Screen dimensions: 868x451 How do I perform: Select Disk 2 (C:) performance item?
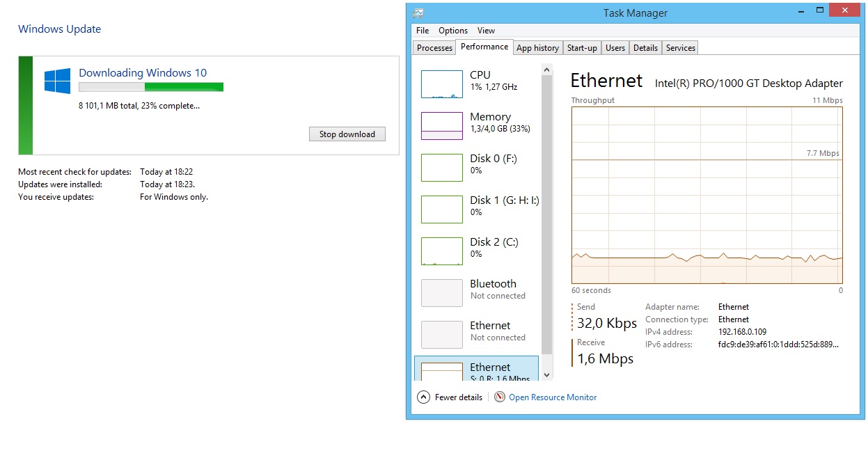click(x=477, y=251)
